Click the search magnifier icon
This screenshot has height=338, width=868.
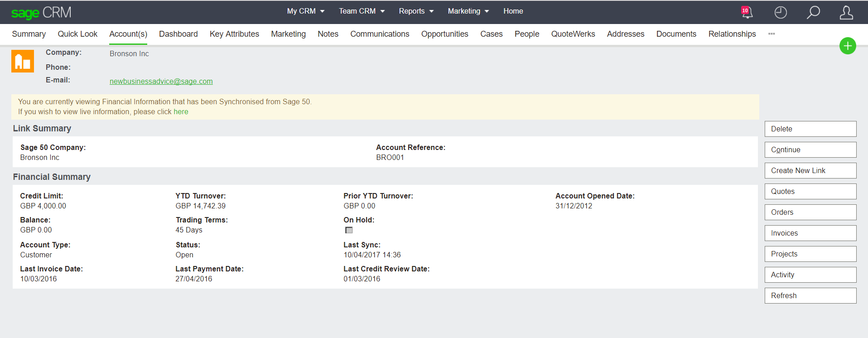(813, 12)
